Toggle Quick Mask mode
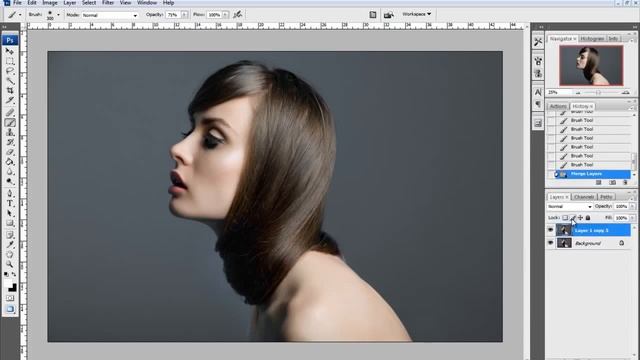640x360 pixels. point(10,298)
